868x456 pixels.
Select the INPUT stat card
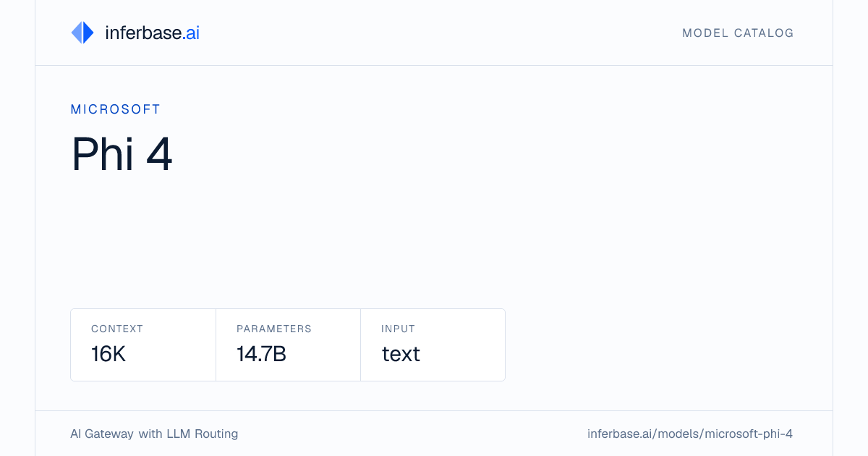pyautogui.click(x=433, y=345)
